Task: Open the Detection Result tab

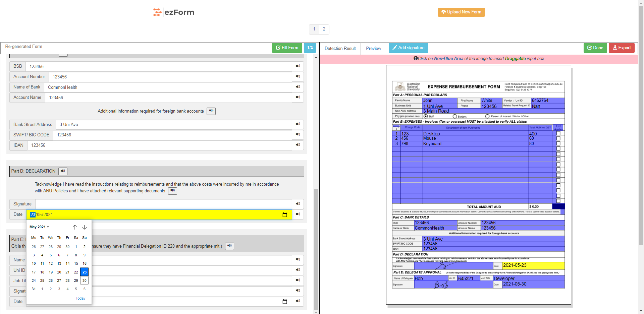Action: click(x=340, y=49)
